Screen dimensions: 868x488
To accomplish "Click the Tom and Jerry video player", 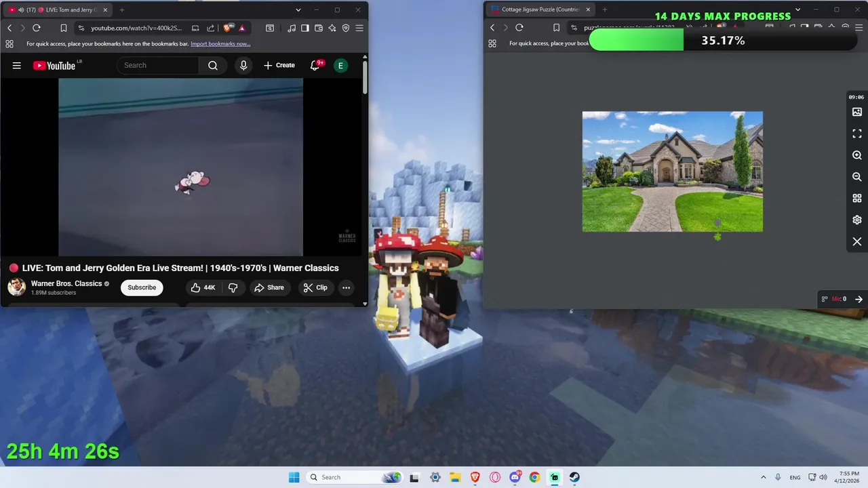I will coord(181,167).
